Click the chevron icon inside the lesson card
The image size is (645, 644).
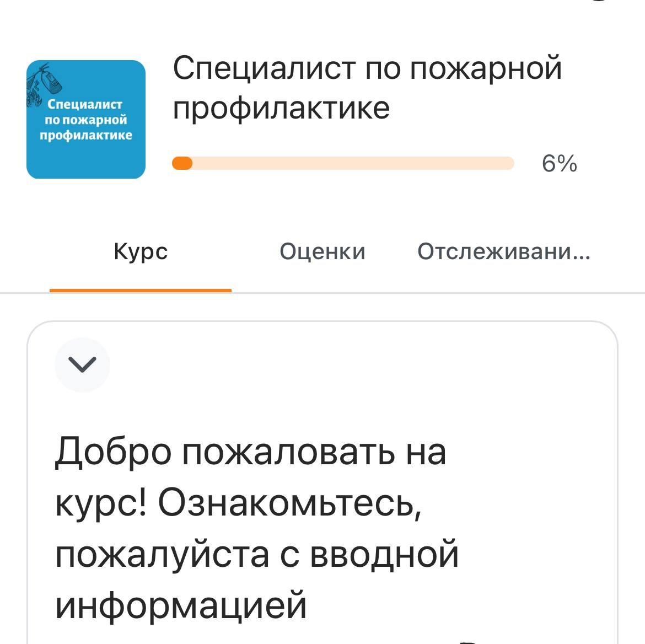coord(82,364)
